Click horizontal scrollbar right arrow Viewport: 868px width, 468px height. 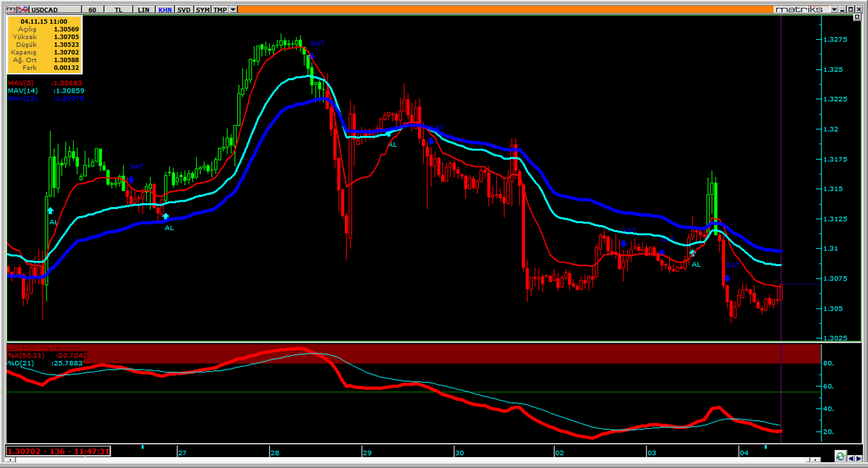pos(815,459)
